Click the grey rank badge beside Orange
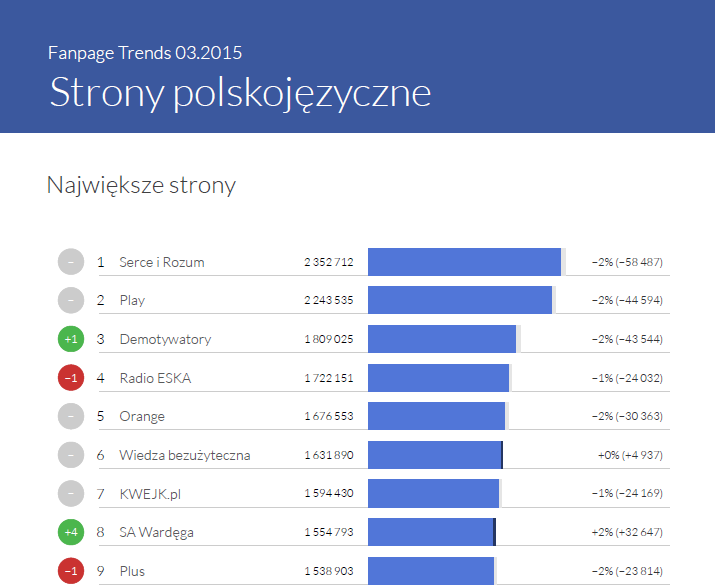This screenshot has height=588, width=715. 70,416
